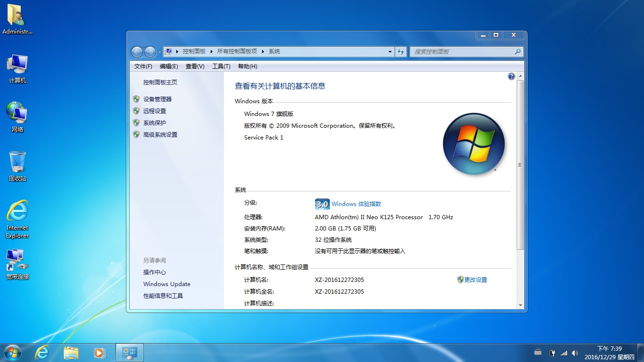
Task: Open the address bar history dropdown
Action: (x=390, y=51)
